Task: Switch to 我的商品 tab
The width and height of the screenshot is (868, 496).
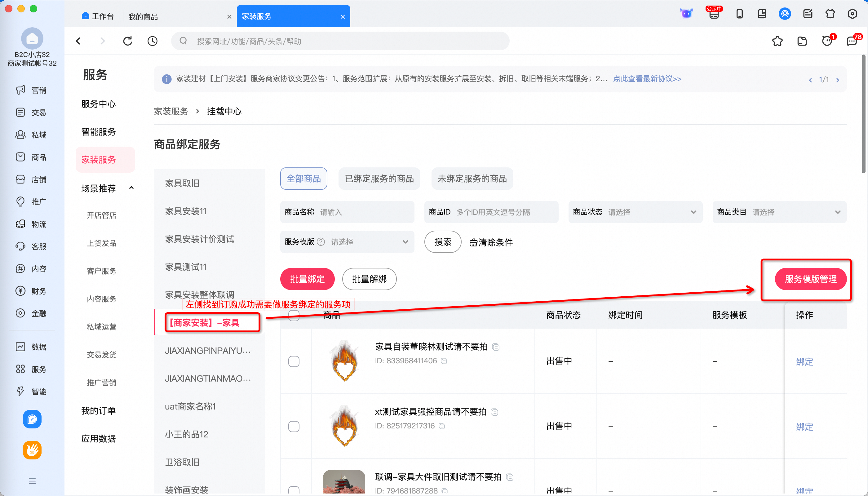Action: tap(143, 16)
